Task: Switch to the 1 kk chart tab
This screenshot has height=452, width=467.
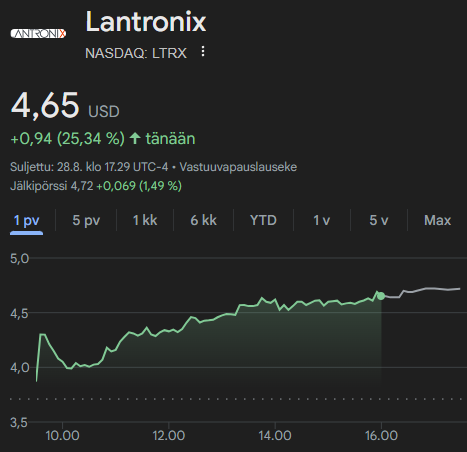Action: (x=145, y=220)
